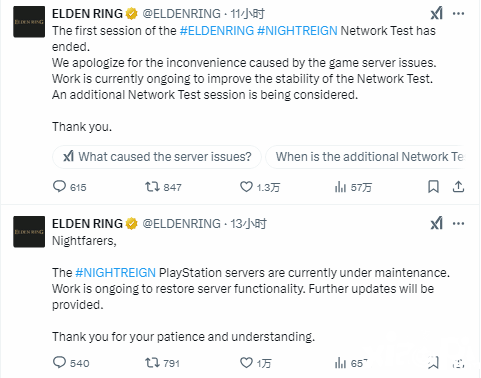Open reply icon on the first tweet
The height and width of the screenshot is (378, 481).
point(59,186)
